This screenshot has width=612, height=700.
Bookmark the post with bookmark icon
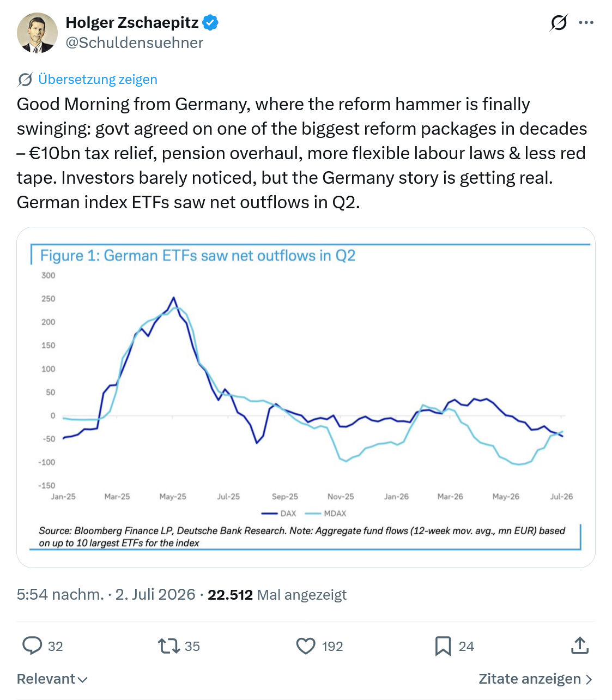coord(443,646)
